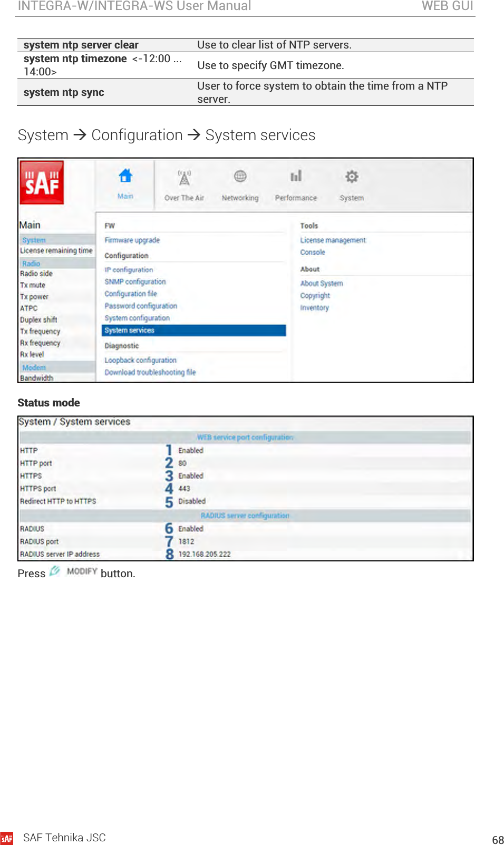This screenshot has height=845, width=504.
Task: Open the Performance bar chart icon
Action: pyautogui.click(x=296, y=176)
